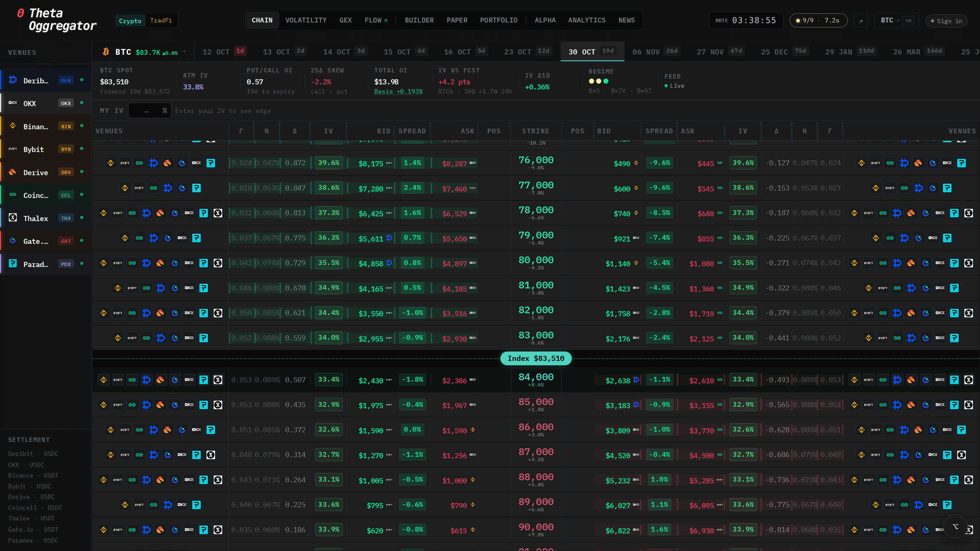Go to the PORTFOLIO tab
This screenshot has width=980, height=551.
[499, 20]
